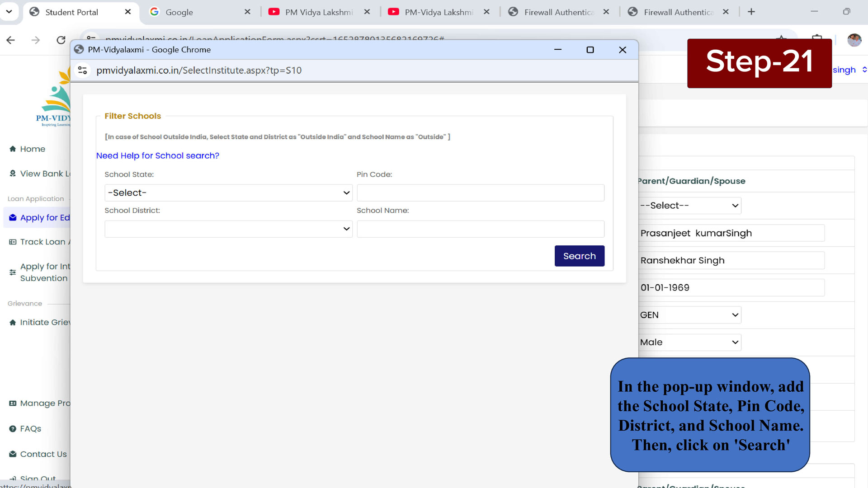Screen dimensions: 868x488
Task: Click the popup site information icon
Action: tap(82, 70)
